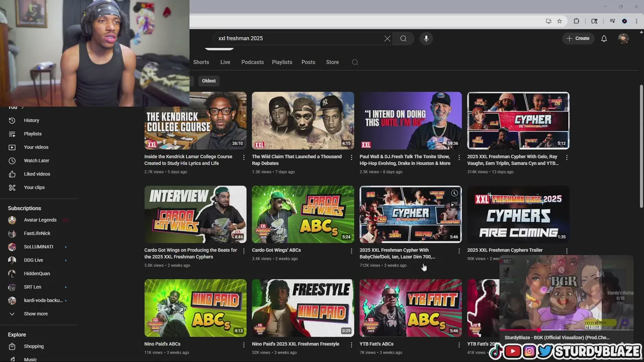Open the browser extensions puzzle icon
The height and width of the screenshot is (362, 644).
click(577, 21)
